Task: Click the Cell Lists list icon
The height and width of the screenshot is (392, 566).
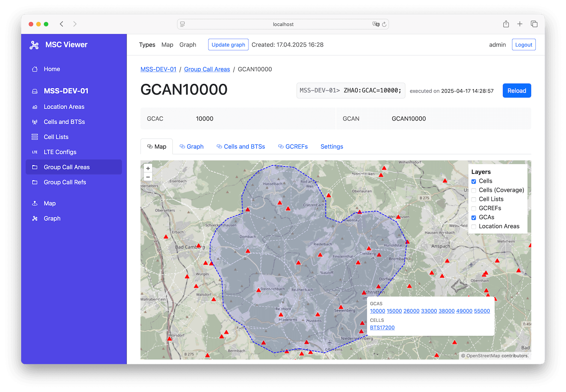Action: click(x=35, y=137)
